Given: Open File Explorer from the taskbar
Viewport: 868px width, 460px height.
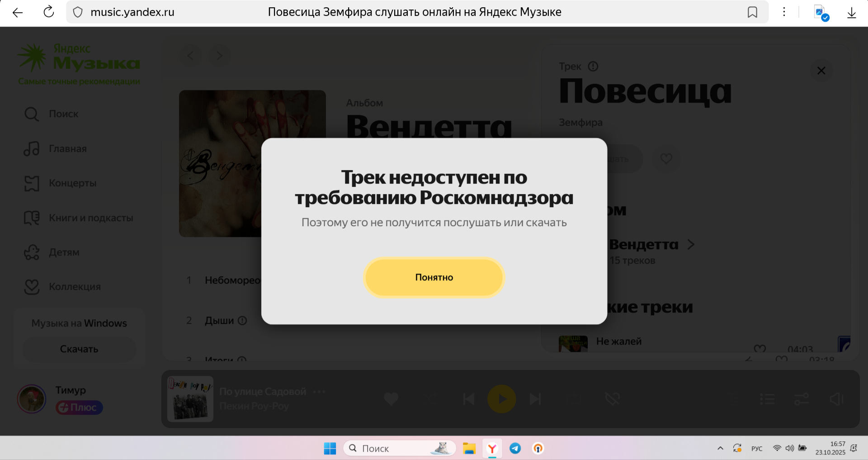Looking at the screenshot, I should coord(469,448).
